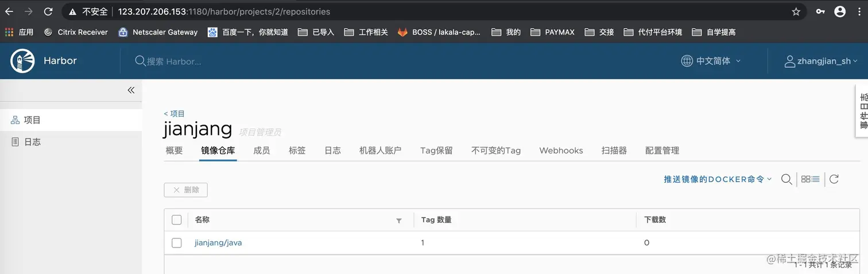
Task: Open the 代付平台环境 bookmarks folder
Action: (653, 32)
